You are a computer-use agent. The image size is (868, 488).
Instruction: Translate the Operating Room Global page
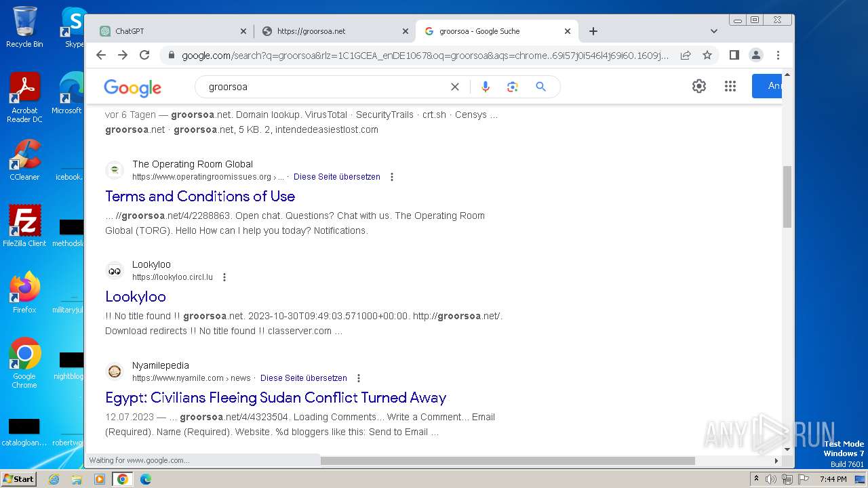click(x=337, y=177)
